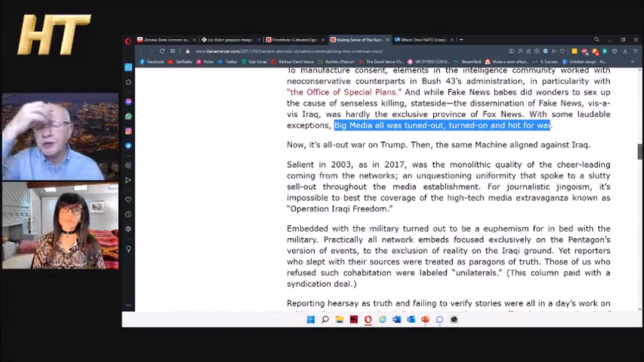Open the StreamYard bookmark

click(467, 62)
